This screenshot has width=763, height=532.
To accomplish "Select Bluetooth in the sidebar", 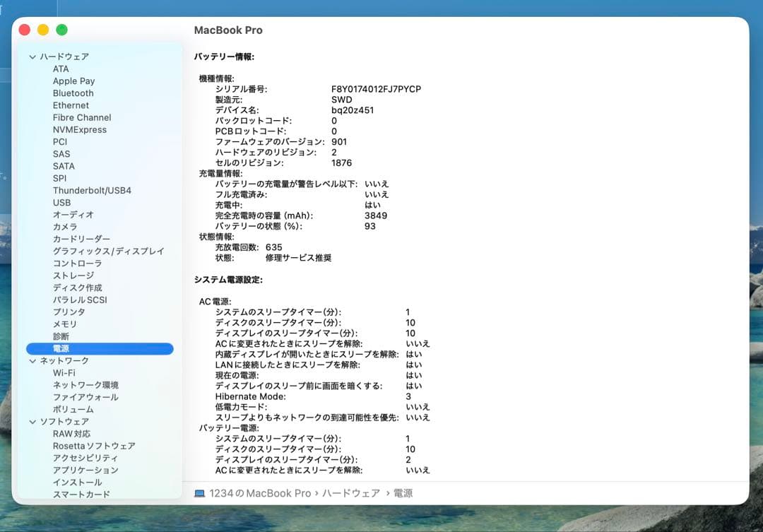I will [73, 93].
